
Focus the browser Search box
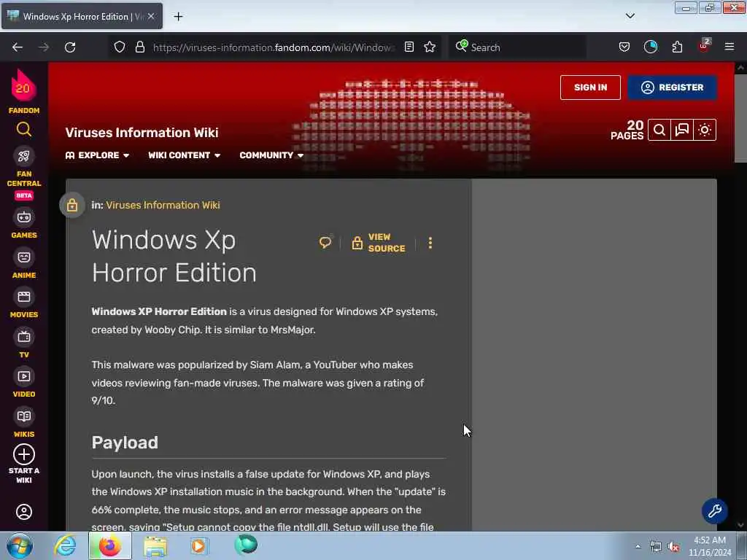point(517,47)
